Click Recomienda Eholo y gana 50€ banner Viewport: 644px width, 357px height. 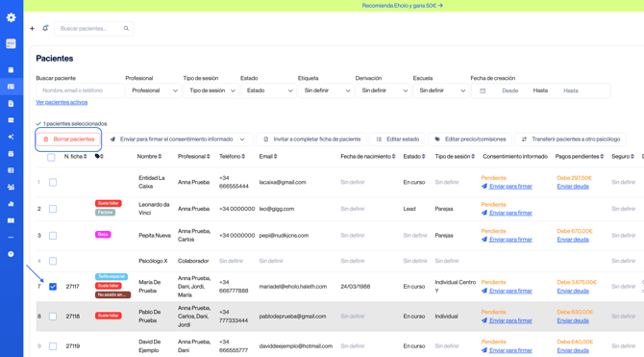pos(402,6)
